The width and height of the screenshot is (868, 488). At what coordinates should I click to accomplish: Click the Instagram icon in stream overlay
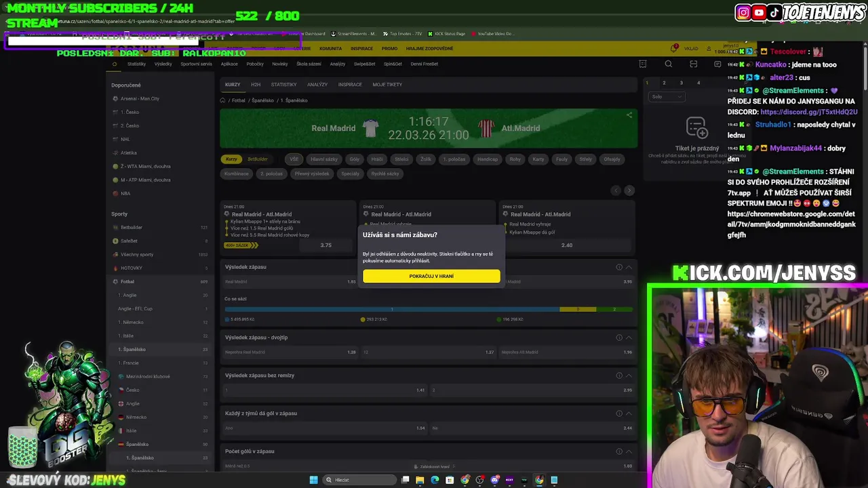point(744,12)
